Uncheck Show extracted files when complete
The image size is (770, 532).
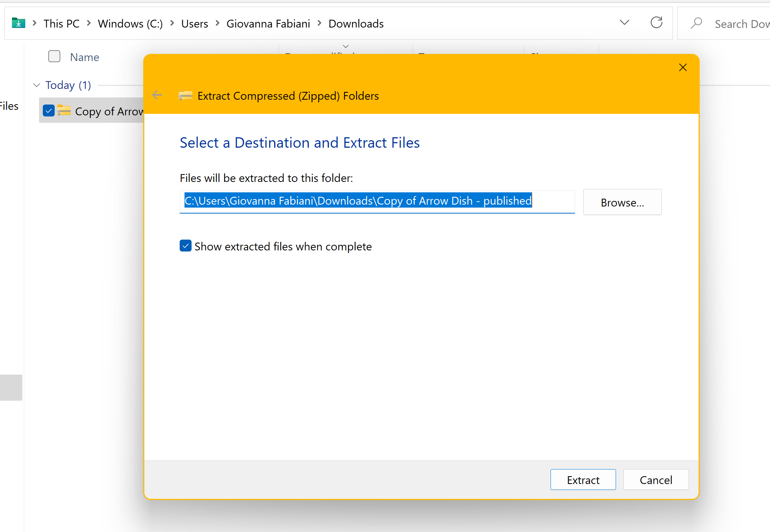(186, 246)
